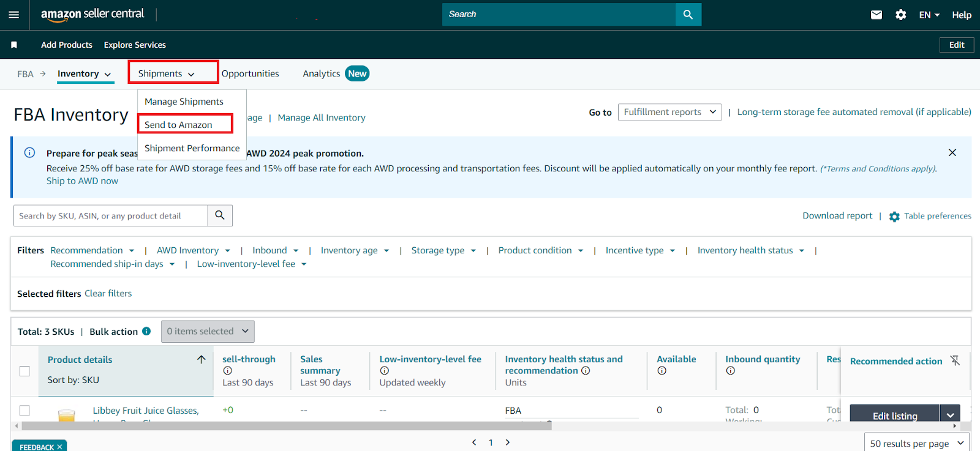Screen dimensions: 980x451
Task: Open the settings gear icon
Action: click(x=900, y=15)
